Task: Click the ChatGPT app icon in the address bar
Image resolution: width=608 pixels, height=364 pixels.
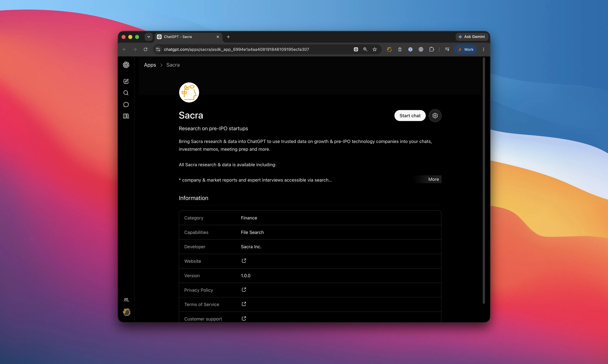Action: [x=356, y=49]
